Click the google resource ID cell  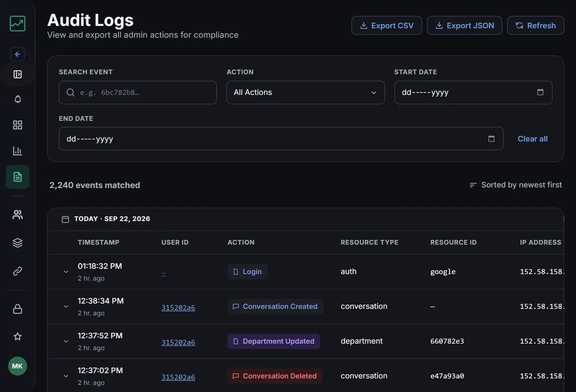tap(443, 271)
